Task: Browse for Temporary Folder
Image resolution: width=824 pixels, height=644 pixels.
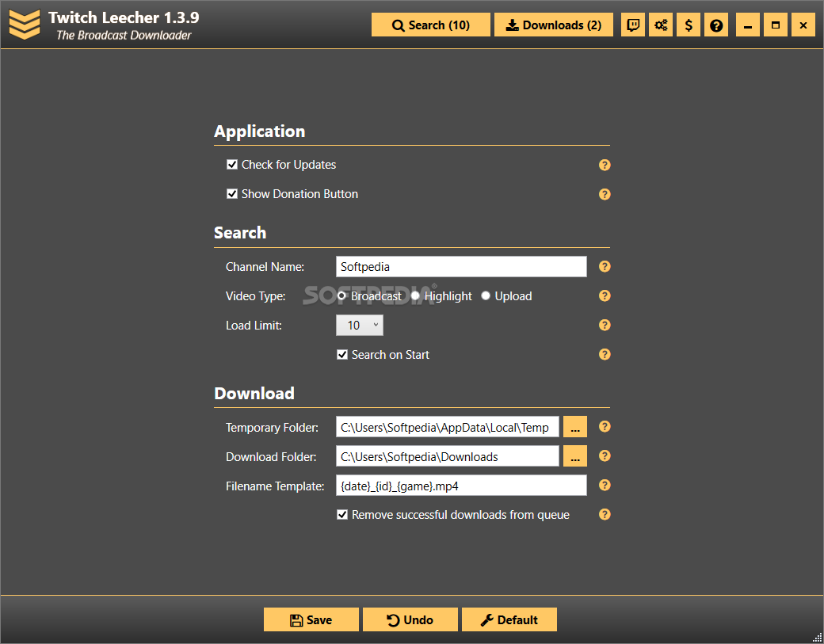Action: (575, 427)
